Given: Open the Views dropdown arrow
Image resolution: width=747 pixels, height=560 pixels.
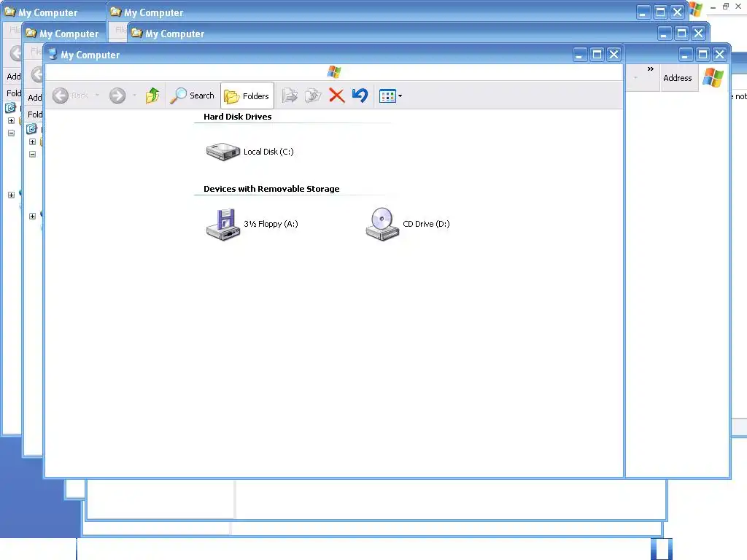Looking at the screenshot, I should point(400,96).
